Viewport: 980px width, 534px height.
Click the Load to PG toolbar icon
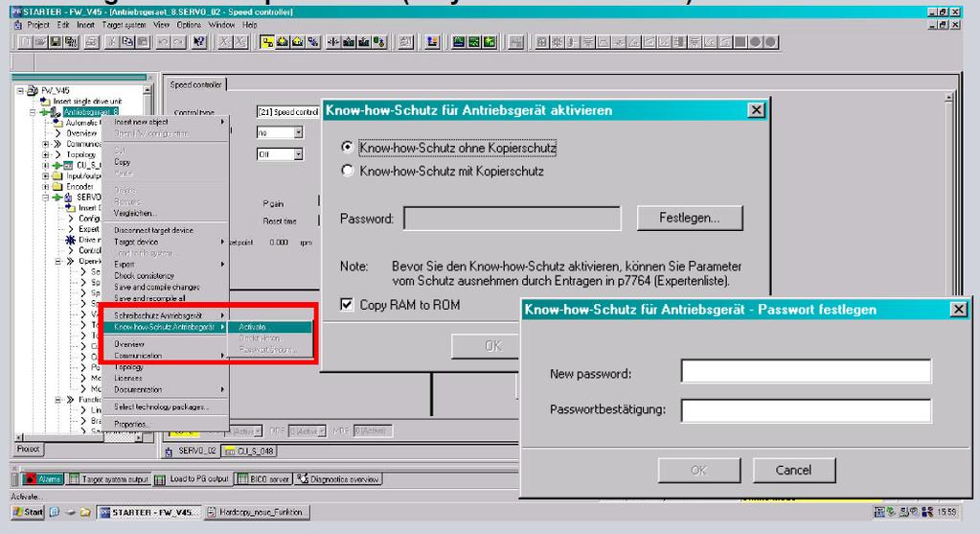click(298, 42)
